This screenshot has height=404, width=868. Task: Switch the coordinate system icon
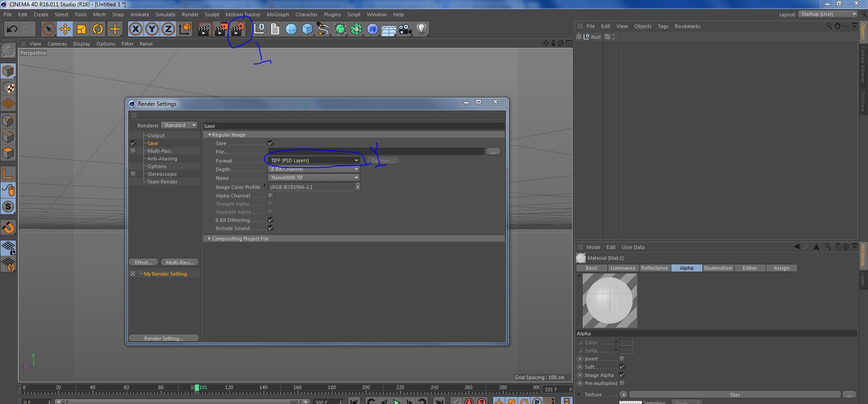pyautogui.click(x=185, y=29)
